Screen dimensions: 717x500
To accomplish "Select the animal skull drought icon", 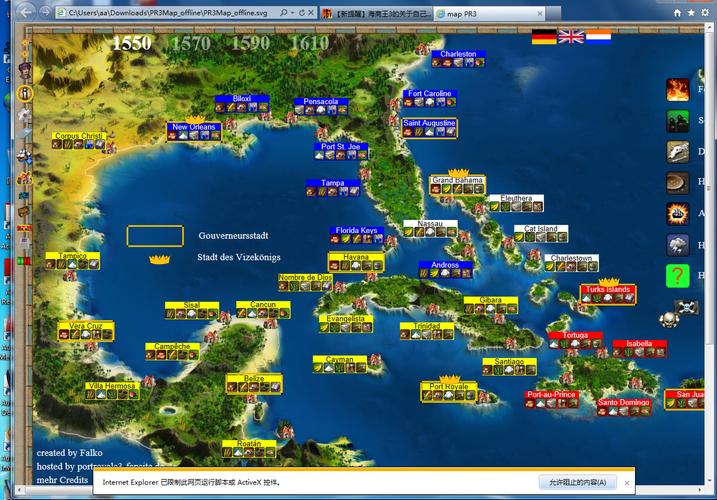I will (677, 151).
